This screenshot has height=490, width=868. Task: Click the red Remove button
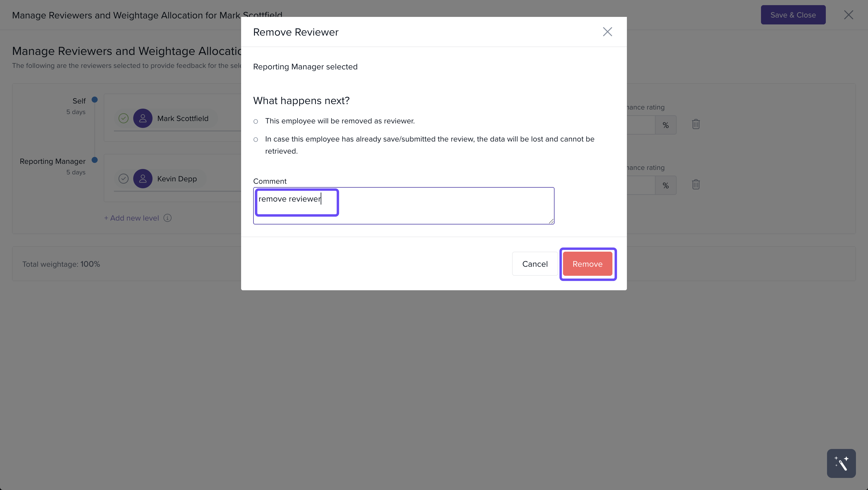tap(587, 264)
